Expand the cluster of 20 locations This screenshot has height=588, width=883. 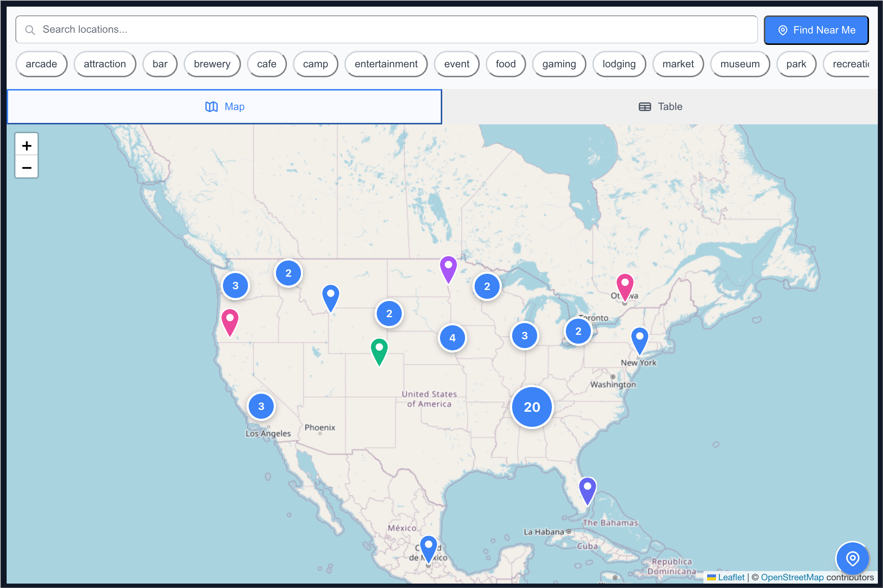coord(531,407)
